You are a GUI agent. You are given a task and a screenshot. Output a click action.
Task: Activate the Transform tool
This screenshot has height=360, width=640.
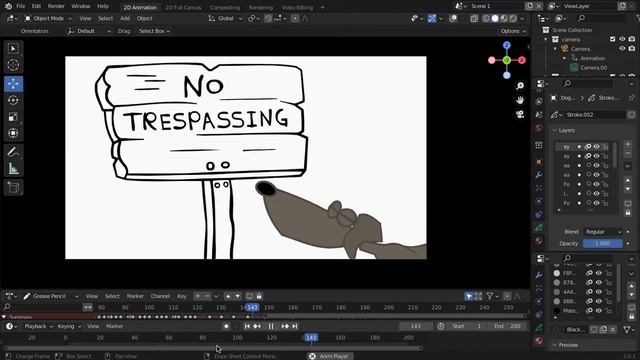(13, 133)
